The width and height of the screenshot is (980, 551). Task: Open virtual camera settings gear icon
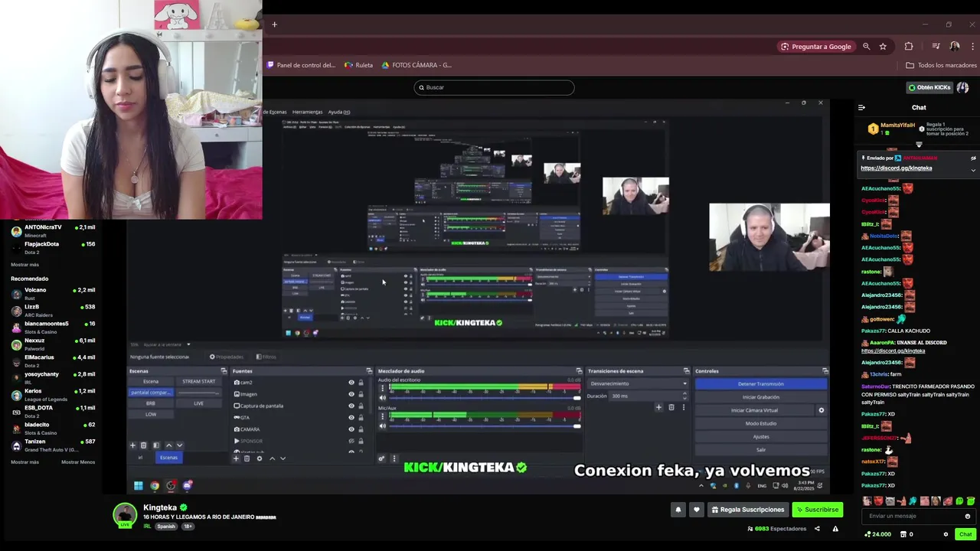point(822,410)
